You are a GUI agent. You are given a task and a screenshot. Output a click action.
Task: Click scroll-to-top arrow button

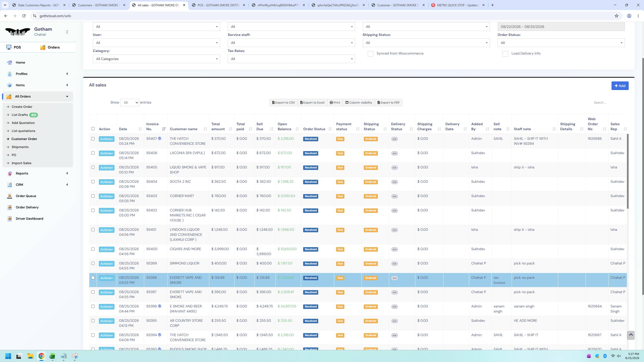[631, 335]
